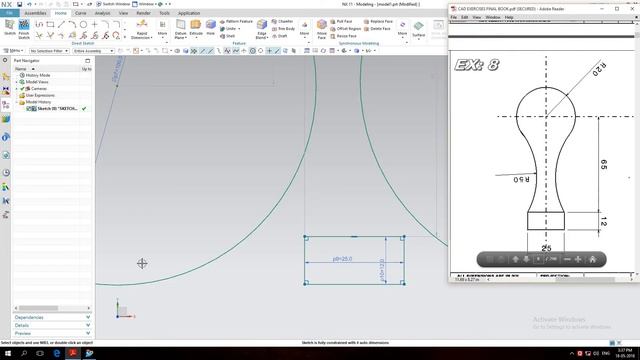
Task: Switch to the Tools ribbon tab
Action: click(164, 13)
